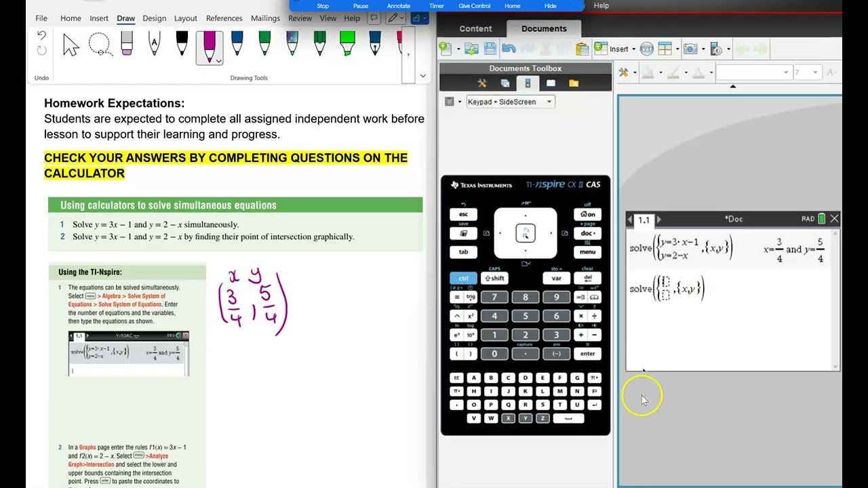Switch to the Documents workspace tab
This screenshot has height=488, width=868.
coord(544,28)
